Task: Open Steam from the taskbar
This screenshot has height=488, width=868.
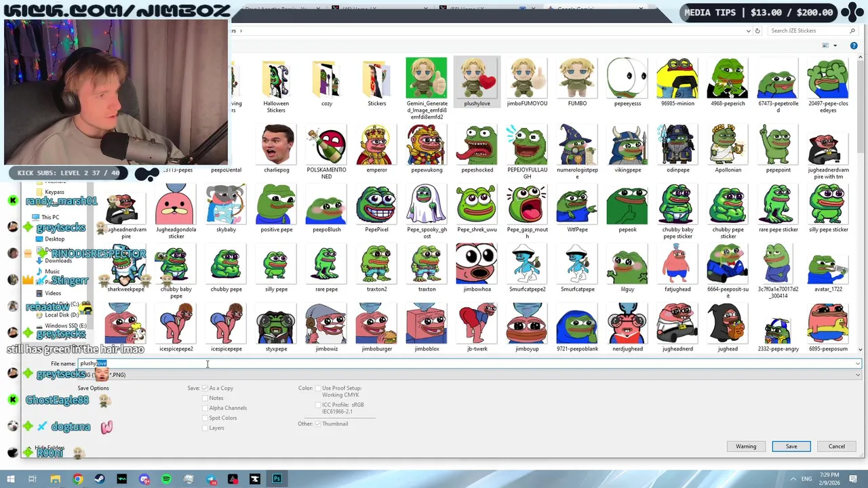Action: tap(100, 479)
